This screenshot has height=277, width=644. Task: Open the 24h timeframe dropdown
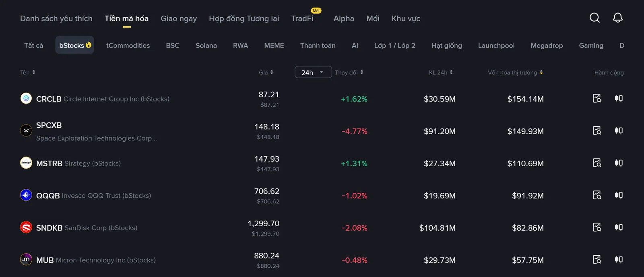pos(313,72)
